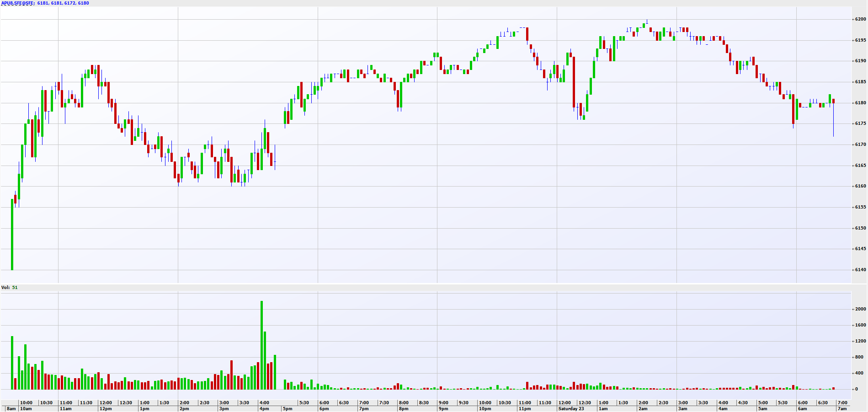Click the APU8.SFE@SFE symbol title

pyautogui.click(x=17, y=3)
